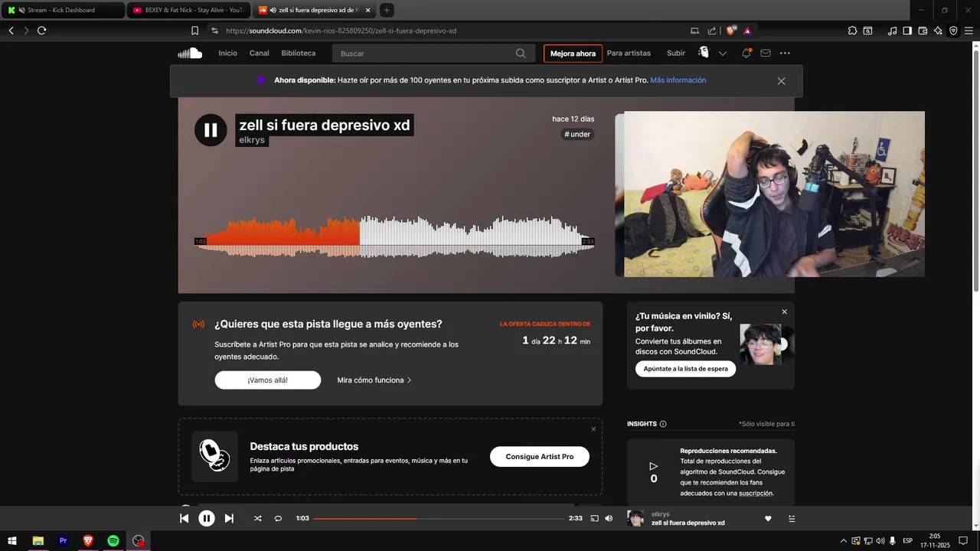Open a new browser tab with plus
The width and height of the screenshot is (980, 551).
click(x=387, y=10)
